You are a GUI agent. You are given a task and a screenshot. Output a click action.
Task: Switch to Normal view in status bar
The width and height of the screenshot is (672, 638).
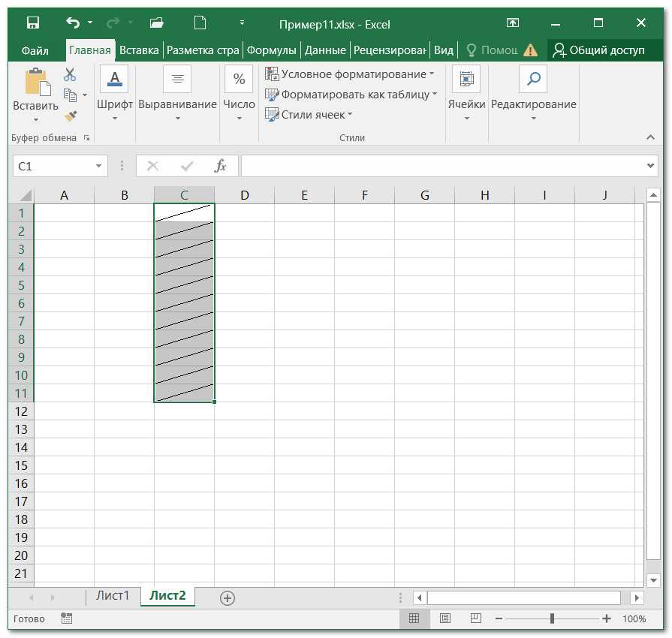click(414, 618)
